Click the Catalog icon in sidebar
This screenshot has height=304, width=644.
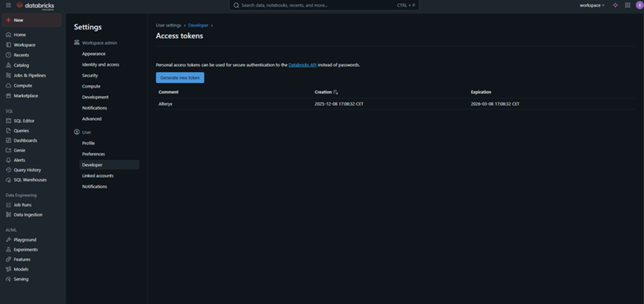8,65
